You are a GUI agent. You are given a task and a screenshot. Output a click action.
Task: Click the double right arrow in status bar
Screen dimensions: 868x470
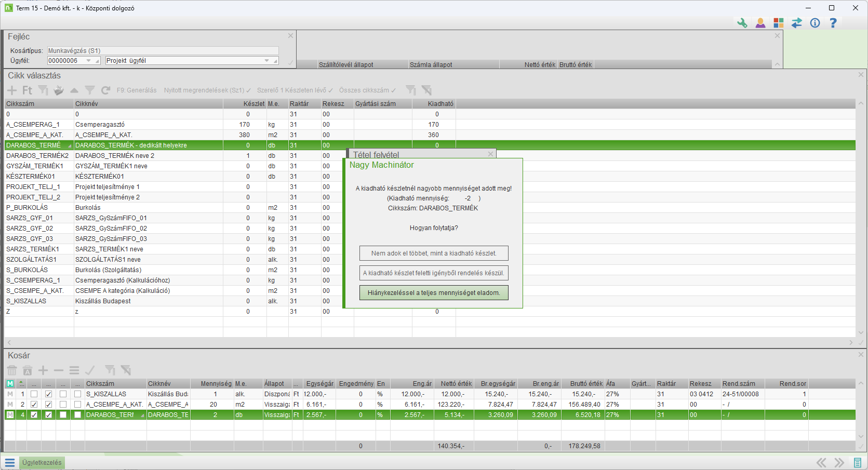pyautogui.click(x=839, y=463)
